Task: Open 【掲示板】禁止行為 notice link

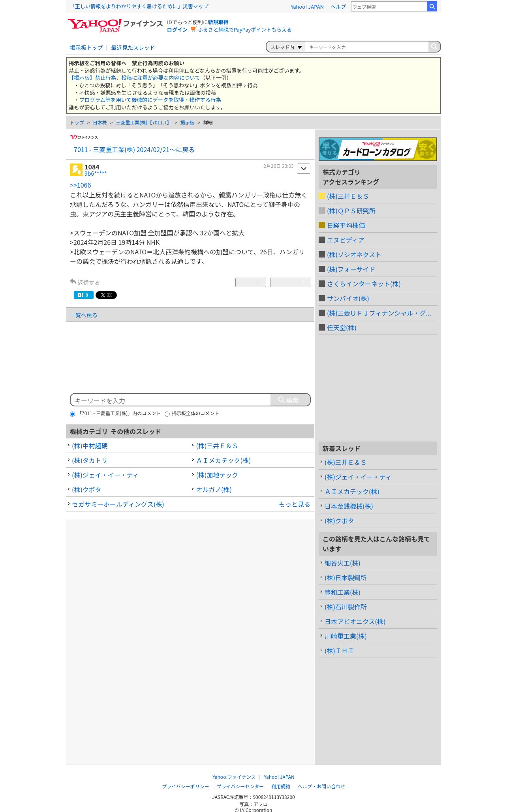Action: click(x=134, y=78)
